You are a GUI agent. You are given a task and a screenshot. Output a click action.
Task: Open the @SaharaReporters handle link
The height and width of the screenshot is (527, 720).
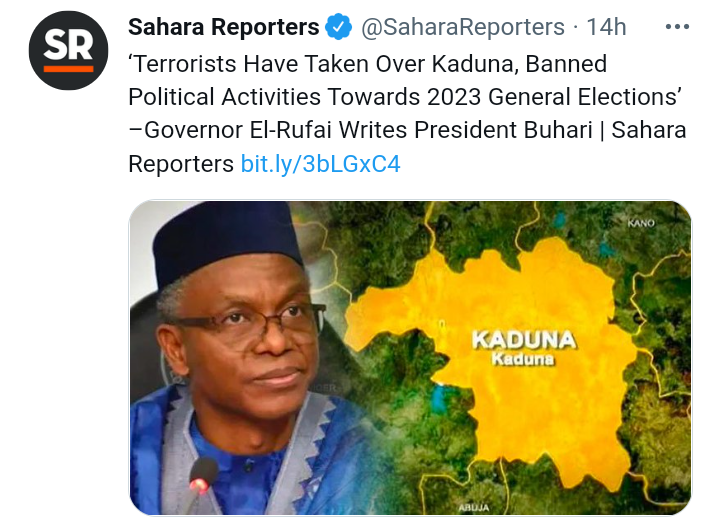pyautogui.click(x=463, y=27)
